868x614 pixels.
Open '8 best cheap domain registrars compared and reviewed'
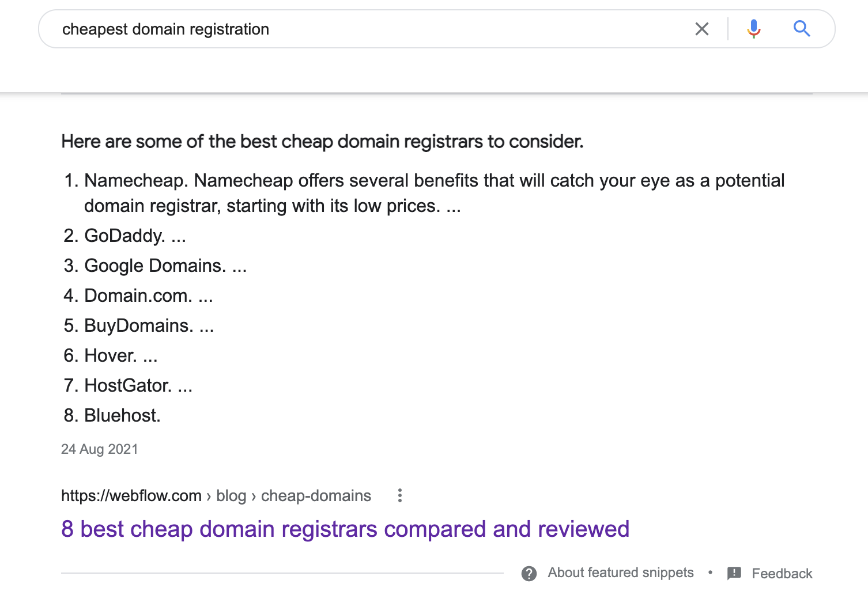click(x=345, y=529)
